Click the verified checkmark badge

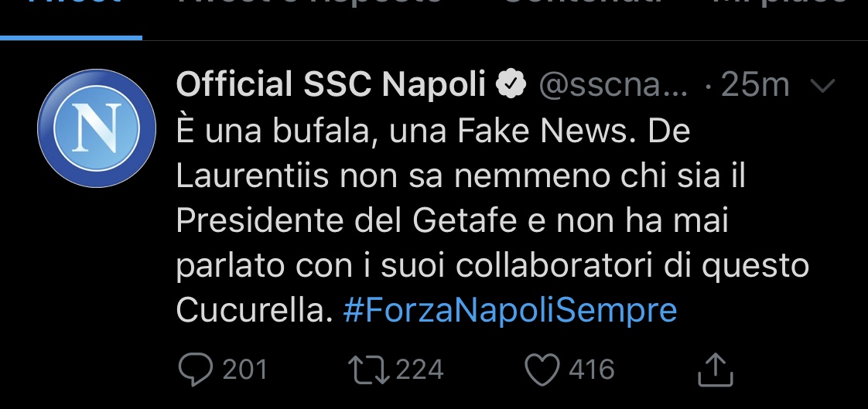pyautogui.click(x=511, y=84)
